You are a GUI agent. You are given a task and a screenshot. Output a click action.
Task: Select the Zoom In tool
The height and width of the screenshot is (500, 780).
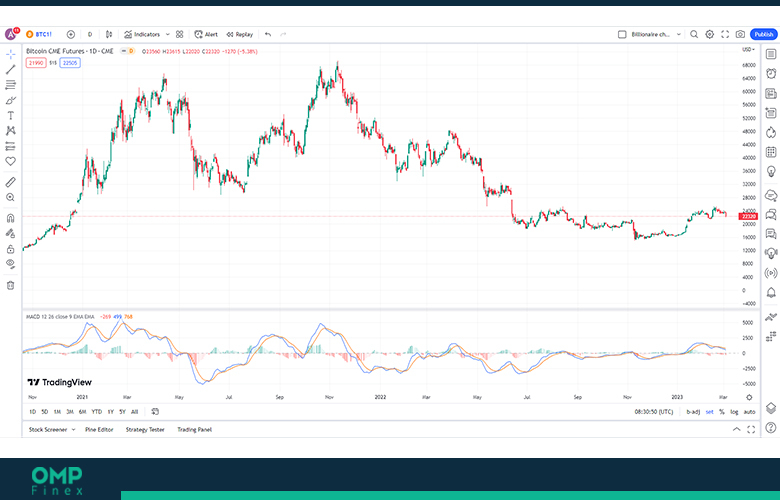coord(10,198)
